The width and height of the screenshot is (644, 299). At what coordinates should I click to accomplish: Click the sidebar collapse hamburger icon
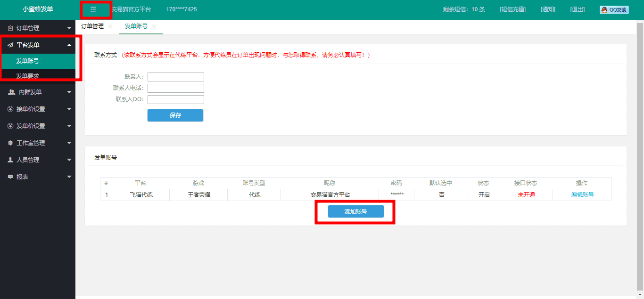tap(93, 9)
